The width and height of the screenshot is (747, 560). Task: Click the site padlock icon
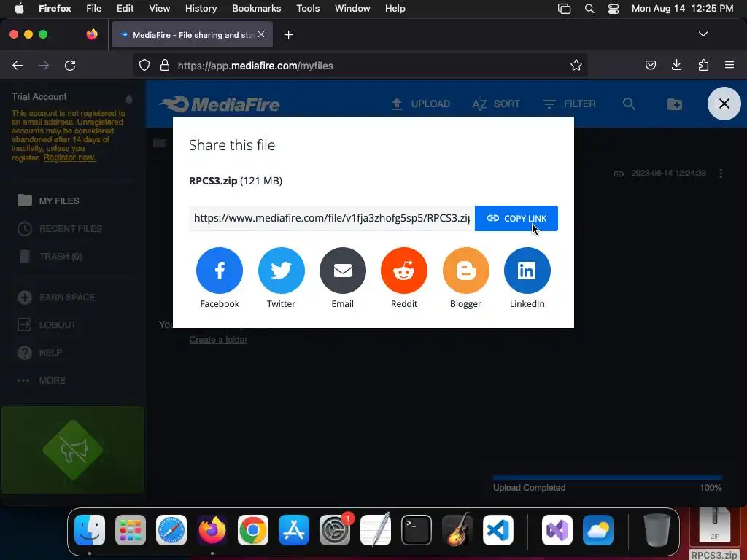tap(165, 65)
